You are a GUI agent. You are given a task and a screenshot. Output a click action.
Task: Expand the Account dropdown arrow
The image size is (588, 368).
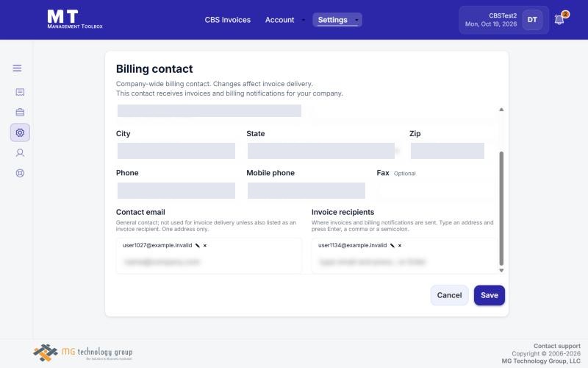303,20
